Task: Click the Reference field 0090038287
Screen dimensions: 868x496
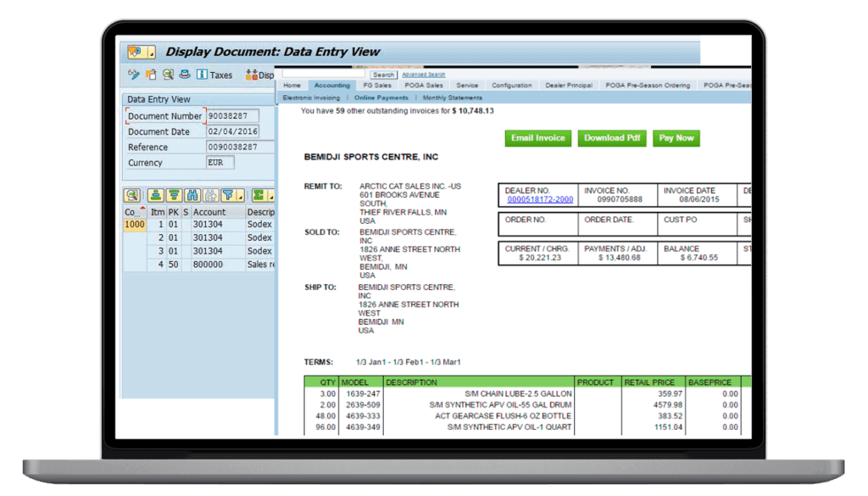Action: (x=240, y=148)
